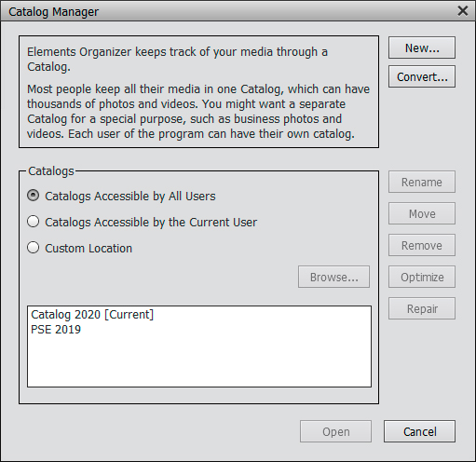Click the Remove button
The image size is (476, 462).
(422, 245)
